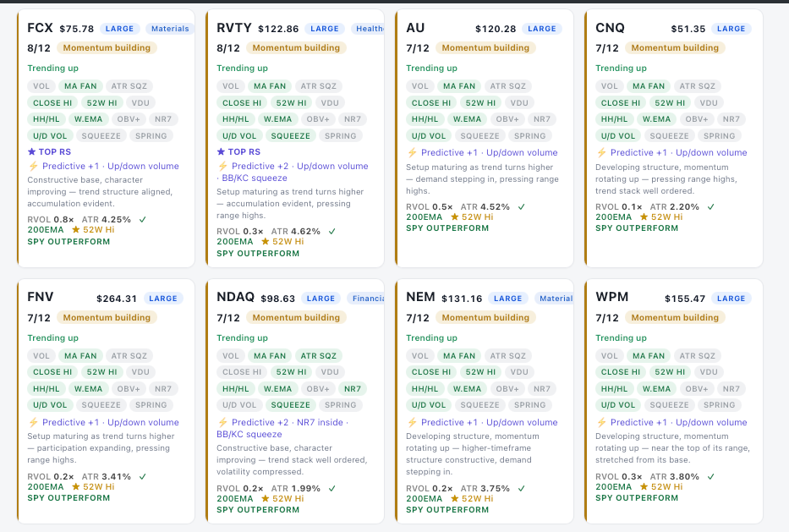
Task: Click the TOP RS star icon on FCX card
Action: (31, 151)
